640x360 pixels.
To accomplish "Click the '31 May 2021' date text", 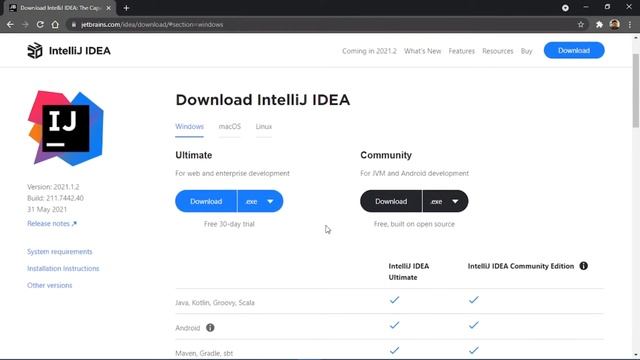I will point(47,209).
